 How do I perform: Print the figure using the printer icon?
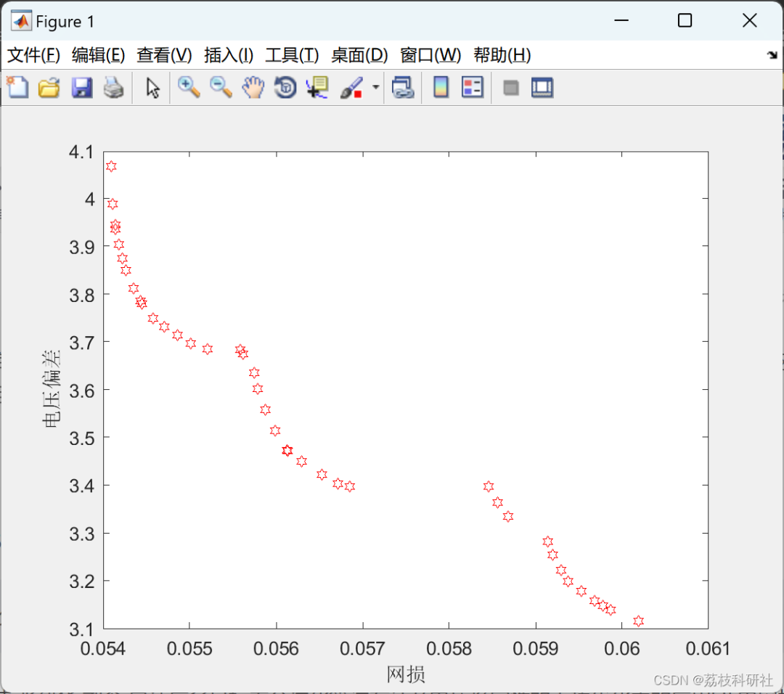(x=113, y=88)
